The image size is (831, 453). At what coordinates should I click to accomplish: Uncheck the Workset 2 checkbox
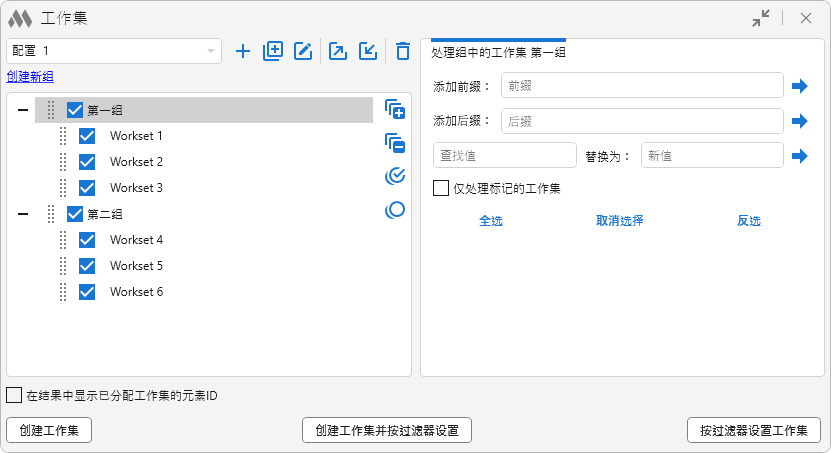(87, 162)
